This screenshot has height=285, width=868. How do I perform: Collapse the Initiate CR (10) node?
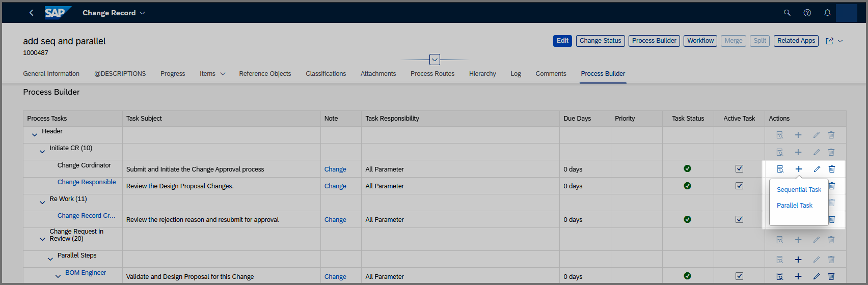click(x=42, y=152)
